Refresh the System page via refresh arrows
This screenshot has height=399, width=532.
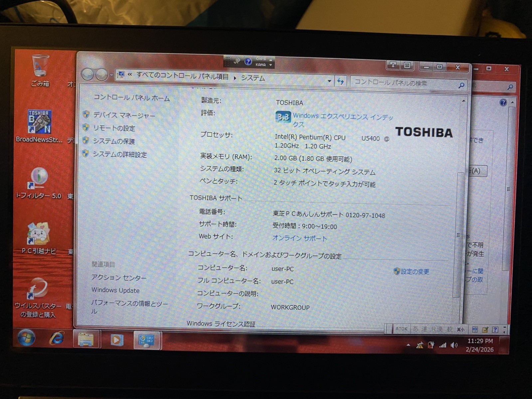[340, 81]
